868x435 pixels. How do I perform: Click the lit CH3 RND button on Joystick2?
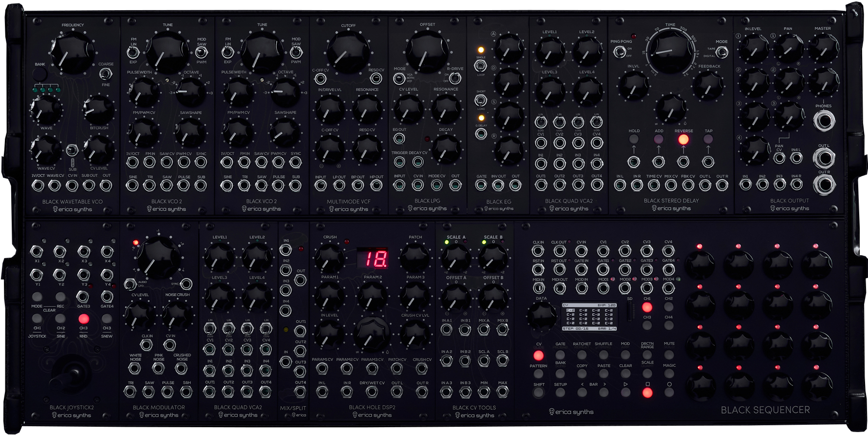tap(83, 319)
